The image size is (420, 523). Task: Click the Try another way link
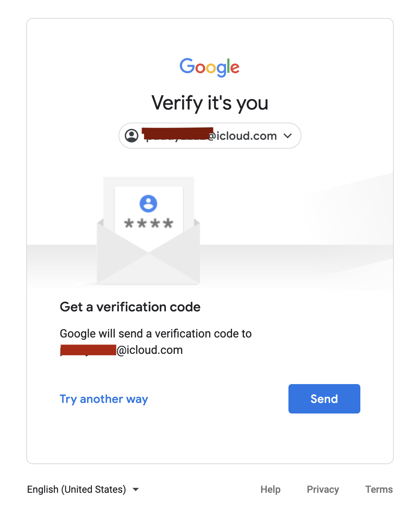point(104,399)
